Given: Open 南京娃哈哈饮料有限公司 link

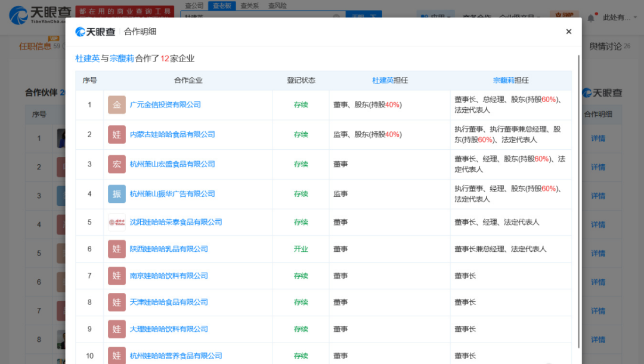Looking at the screenshot, I should pos(169,276).
